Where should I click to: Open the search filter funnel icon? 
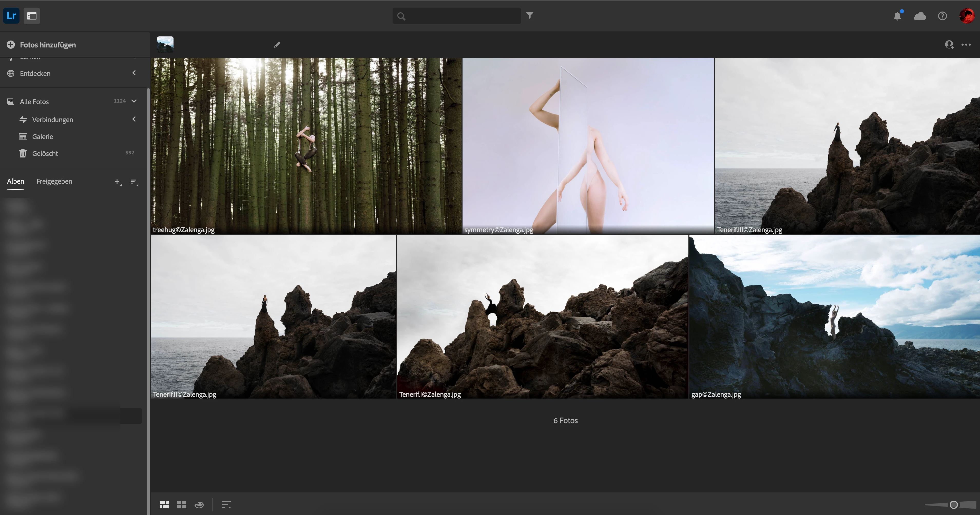pyautogui.click(x=530, y=16)
